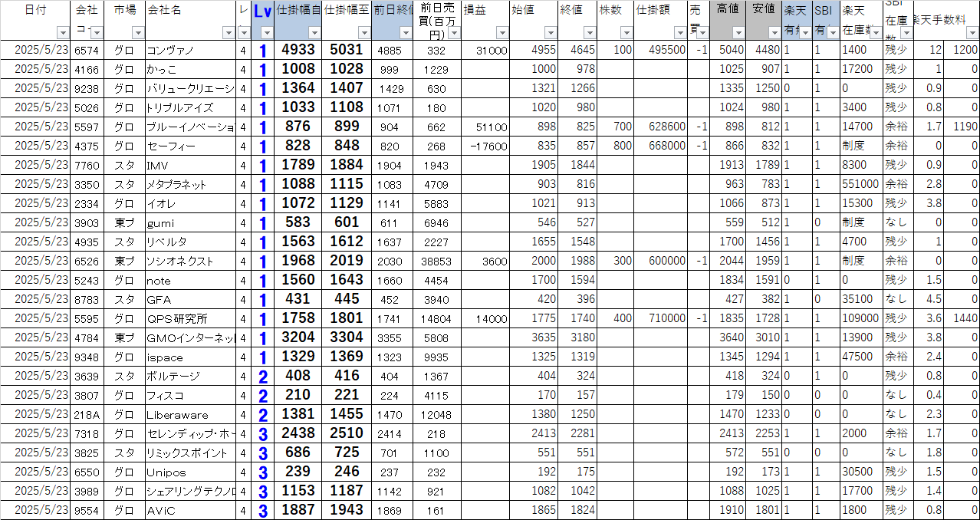This screenshot has width=980, height=520.
Task: Open the 損益 column filter dropdown
Action: point(502,33)
